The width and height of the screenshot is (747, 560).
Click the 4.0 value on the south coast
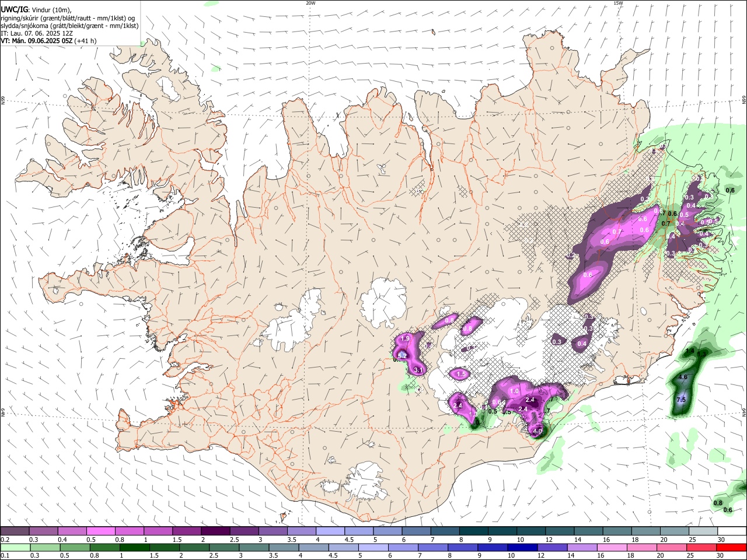pos(538,432)
